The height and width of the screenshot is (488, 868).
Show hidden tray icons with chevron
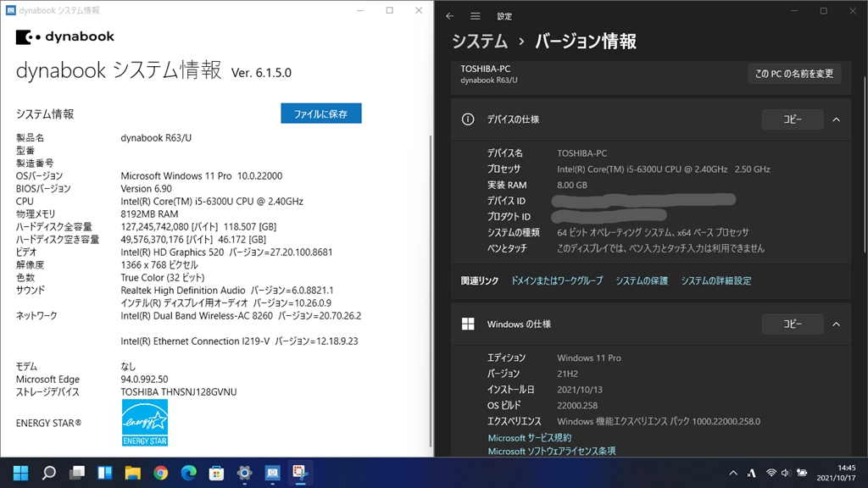click(x=733, y=473)
